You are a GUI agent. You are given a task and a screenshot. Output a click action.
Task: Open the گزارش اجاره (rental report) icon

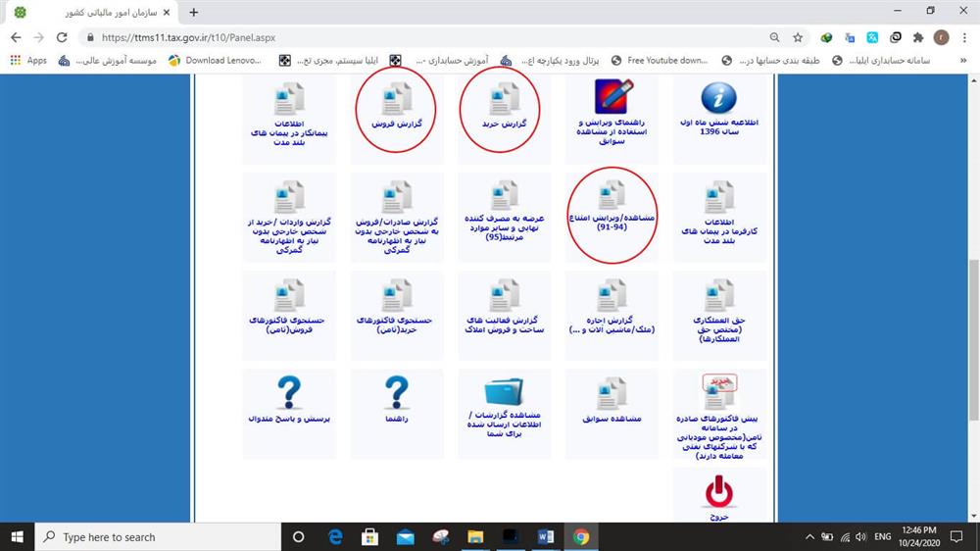tap(612, 296)
